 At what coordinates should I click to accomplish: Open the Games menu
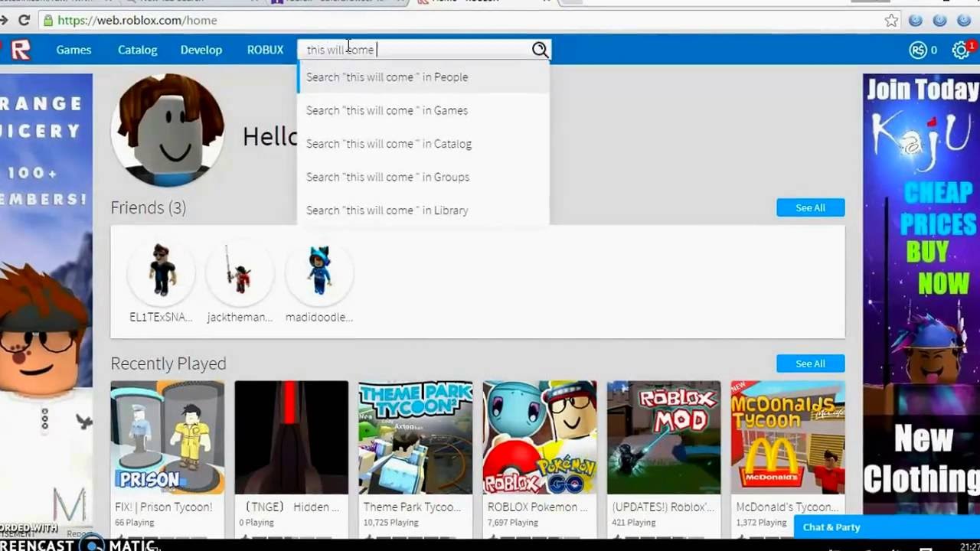tap(73, 50)
